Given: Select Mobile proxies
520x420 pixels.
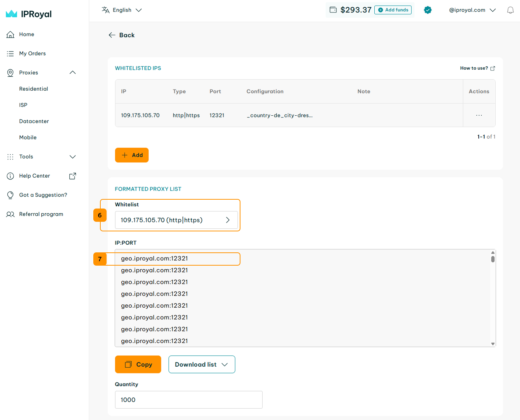Looking at the screenshot, I should click(x=28, y=137).
